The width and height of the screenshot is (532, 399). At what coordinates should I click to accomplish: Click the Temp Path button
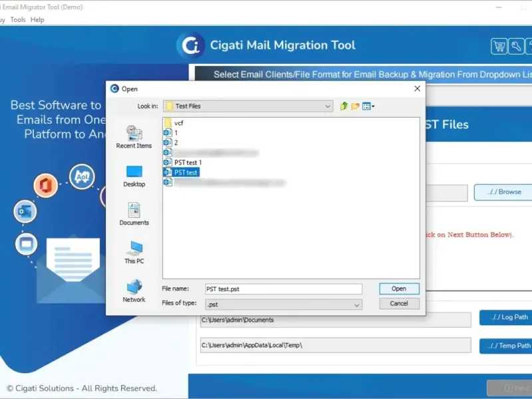click(x=506, y=346)
